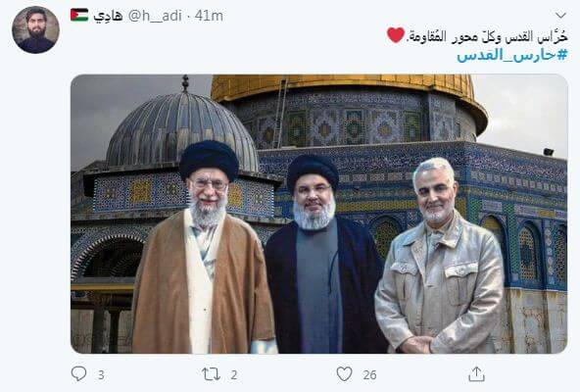This screenshot has width=580, height=392.
Task: Expand the tweet options chevron
Action: coord(560,16)
